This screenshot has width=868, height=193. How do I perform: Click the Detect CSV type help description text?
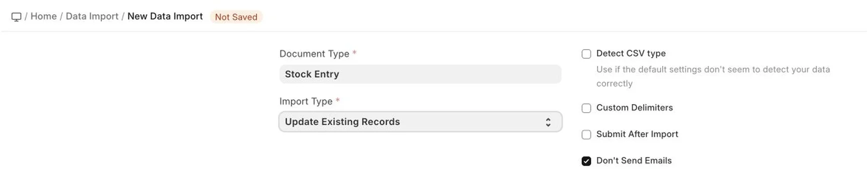[713, 76]
